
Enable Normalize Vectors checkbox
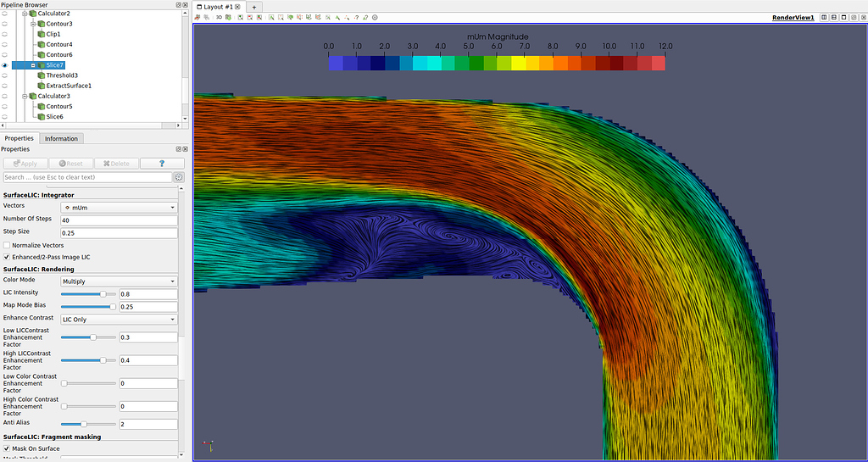pyautogui.click(x=8, y=245)
